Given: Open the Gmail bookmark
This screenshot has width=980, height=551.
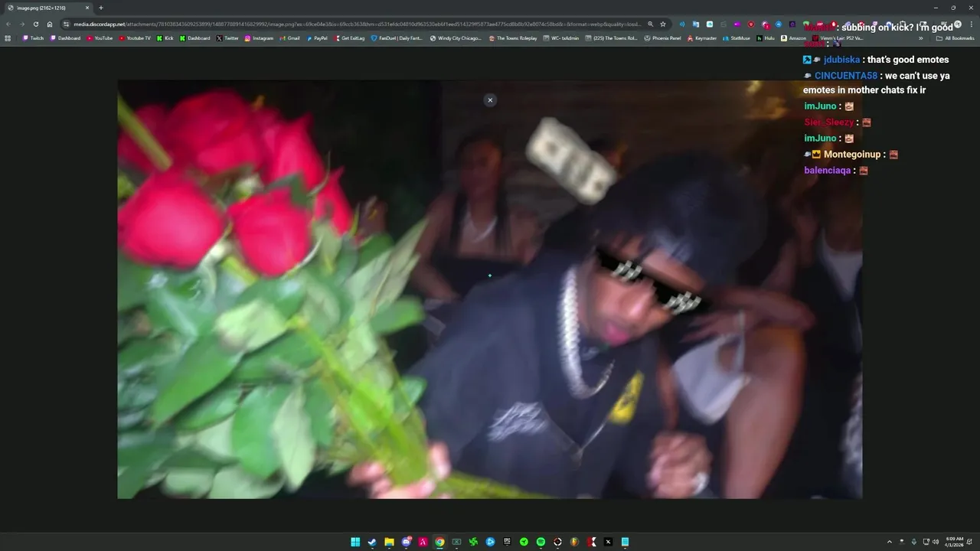Looking at the screenshot, I should coord(289,37).
